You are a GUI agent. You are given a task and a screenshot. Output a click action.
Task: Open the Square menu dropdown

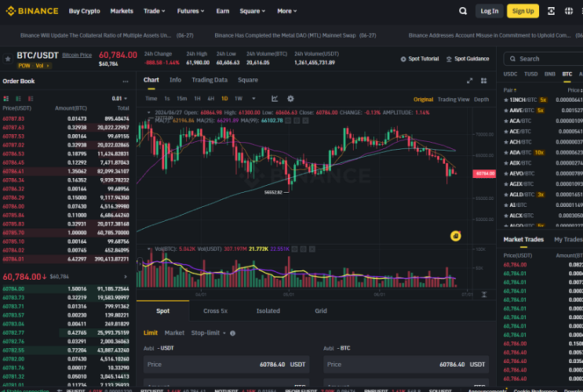[x=253, y=11]
